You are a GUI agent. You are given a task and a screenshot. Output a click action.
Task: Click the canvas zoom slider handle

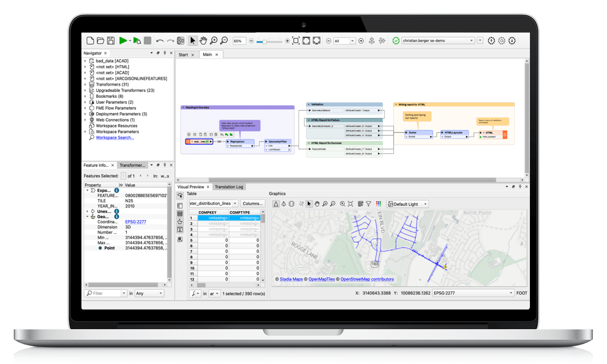(264, 41)
